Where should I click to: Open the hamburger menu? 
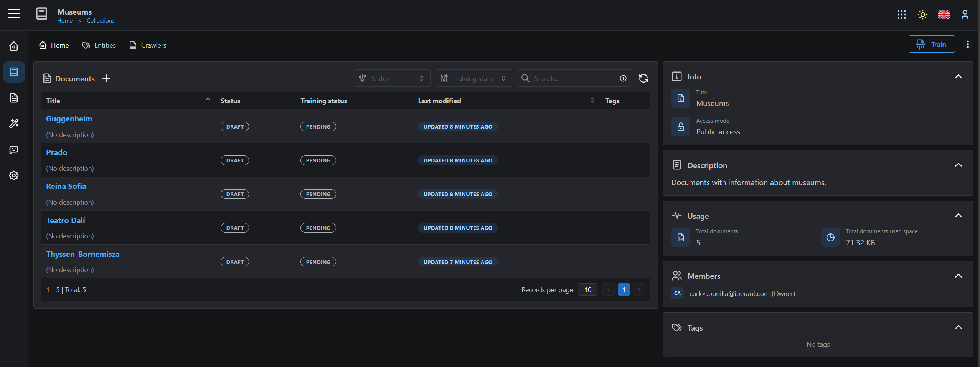pos(14,14)
